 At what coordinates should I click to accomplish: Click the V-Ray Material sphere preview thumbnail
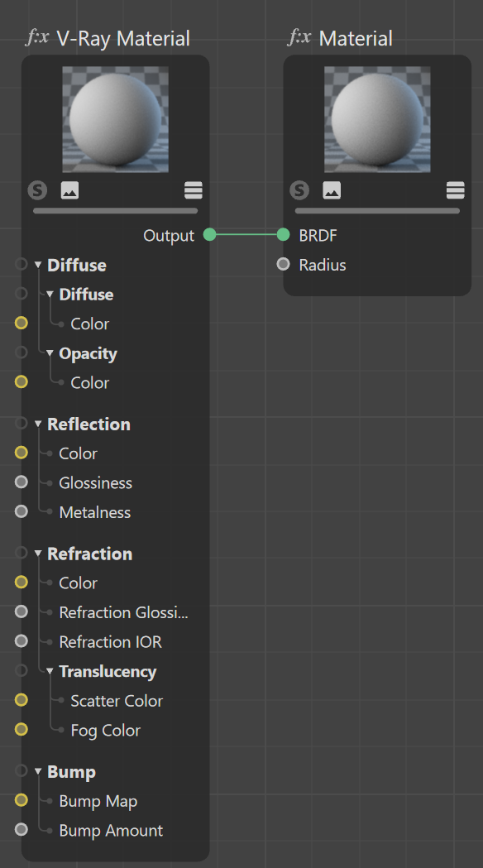click(x=115, y=119)
